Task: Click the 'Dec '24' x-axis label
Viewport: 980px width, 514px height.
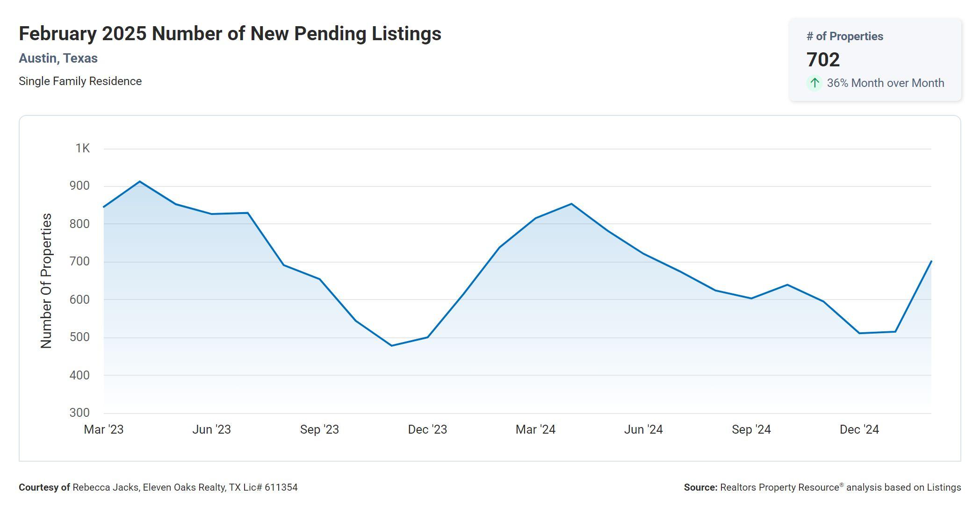Action: pos(859,429)
